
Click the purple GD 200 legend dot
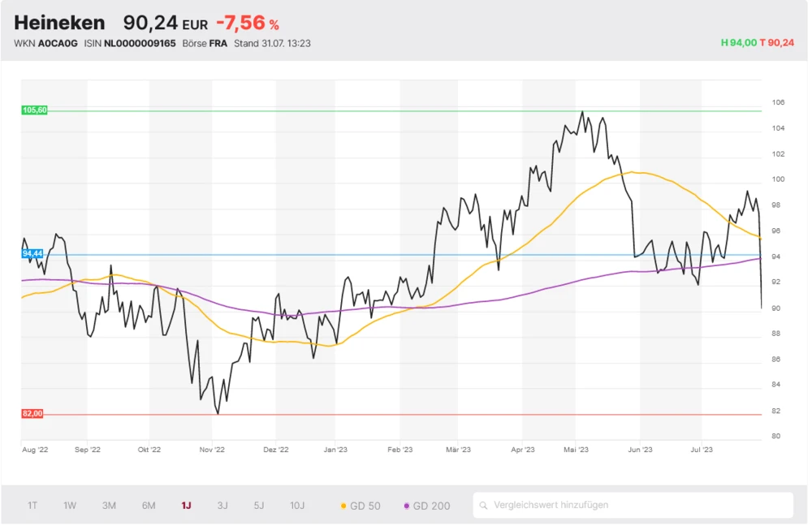coord(407,506)
